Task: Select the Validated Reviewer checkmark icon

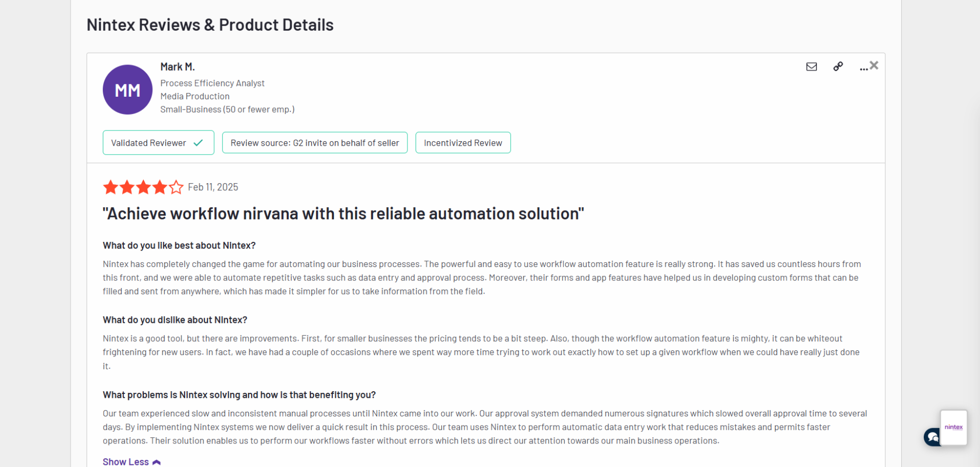Action: pyautogui.click(x=198, y=143)
